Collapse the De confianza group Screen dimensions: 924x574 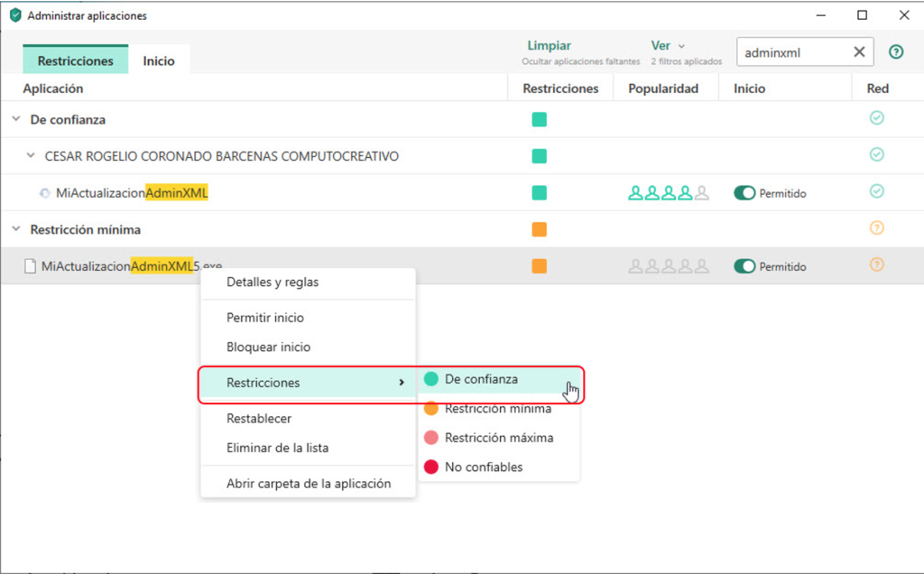[x=15, y=119]
